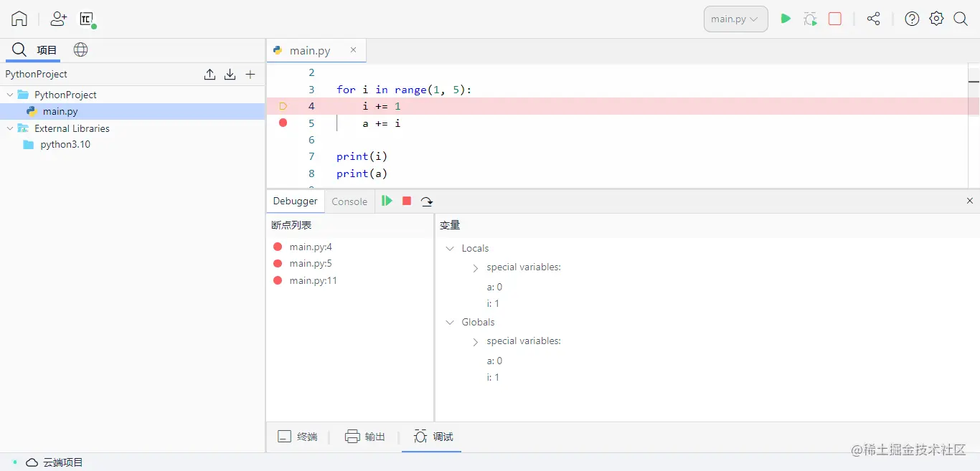Go to the home icon
The image size is (980, 471).
click(19, 19)
